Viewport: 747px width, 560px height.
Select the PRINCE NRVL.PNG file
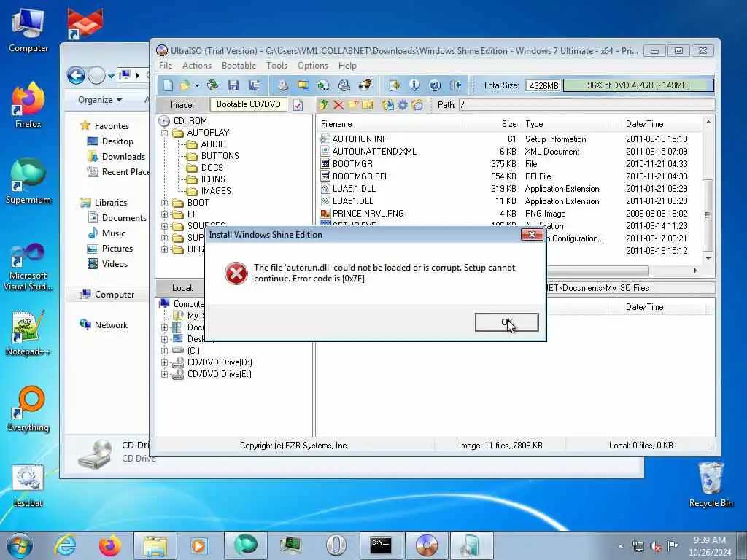(x=368, y=214)
